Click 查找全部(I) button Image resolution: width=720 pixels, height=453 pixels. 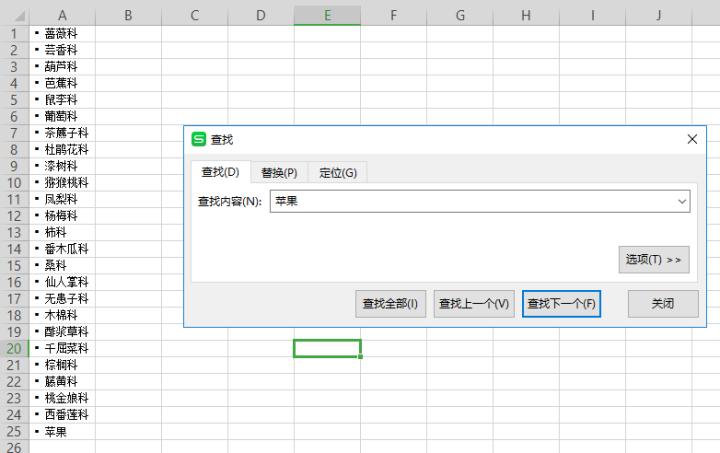[x=390, y=303]
